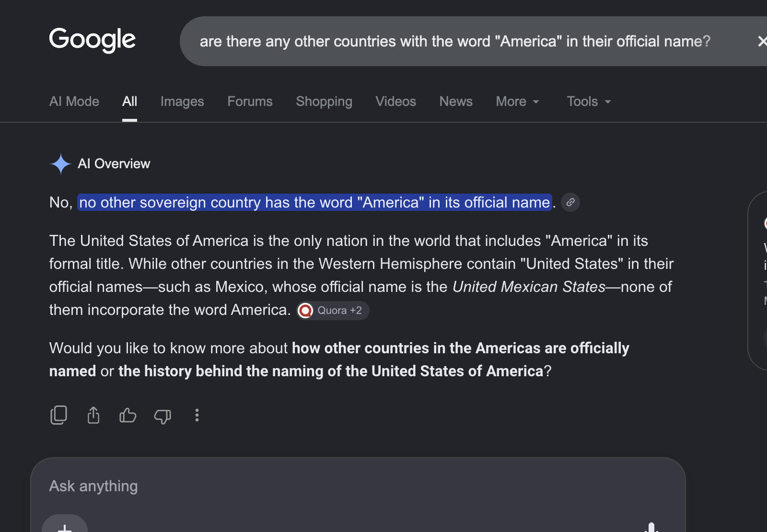
Task: Click the link icon after highlighted sentence
Action: pos(570,202)
